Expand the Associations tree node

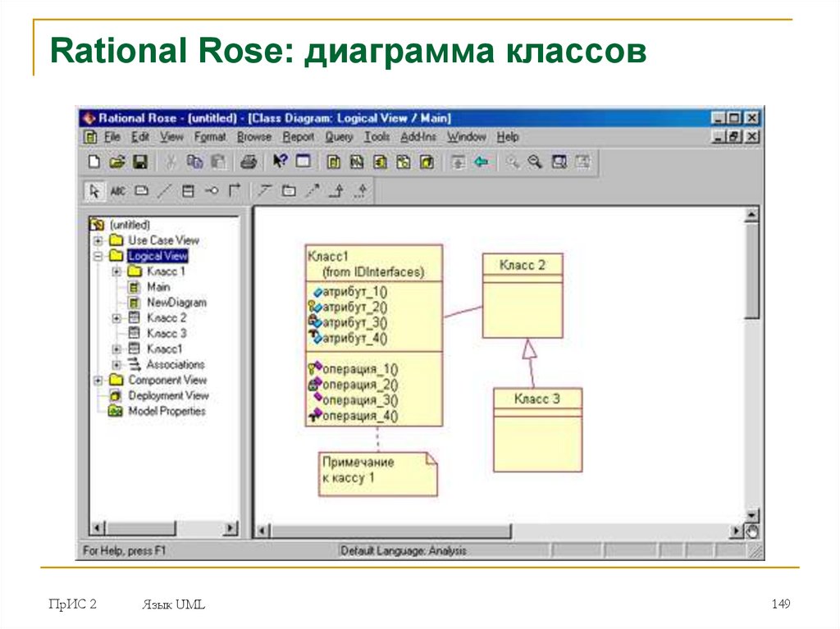116,365
